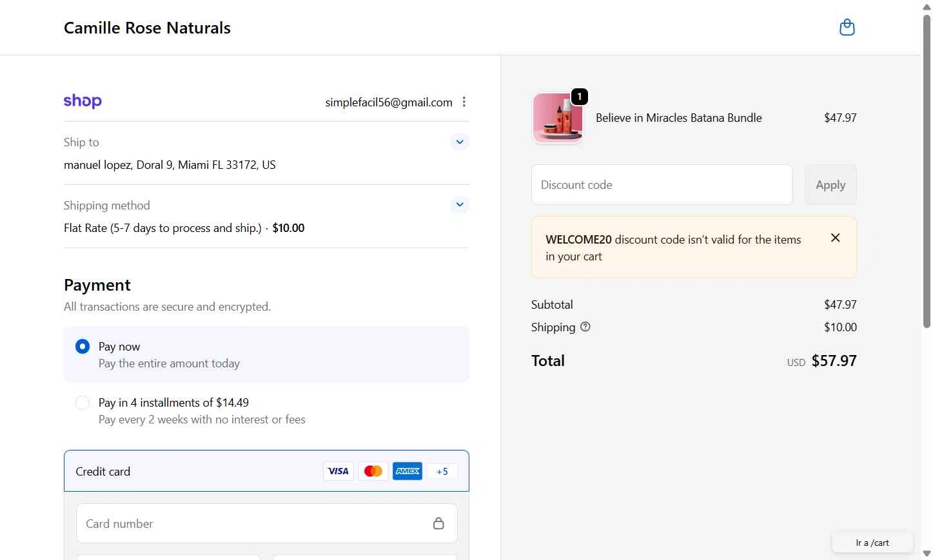933x560 pixels.
Task: Click the scrollbar up arrow
Action: click(927, 6)
